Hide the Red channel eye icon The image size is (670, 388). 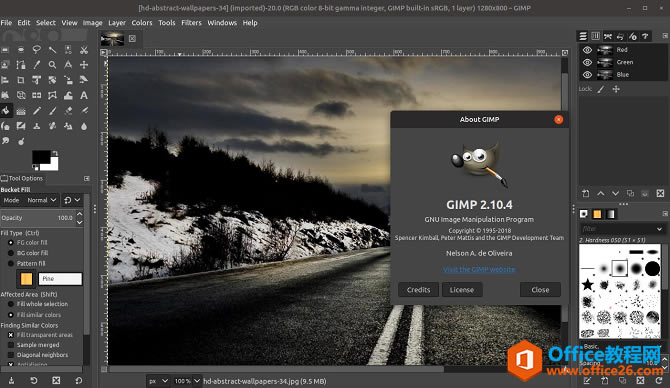588,50
